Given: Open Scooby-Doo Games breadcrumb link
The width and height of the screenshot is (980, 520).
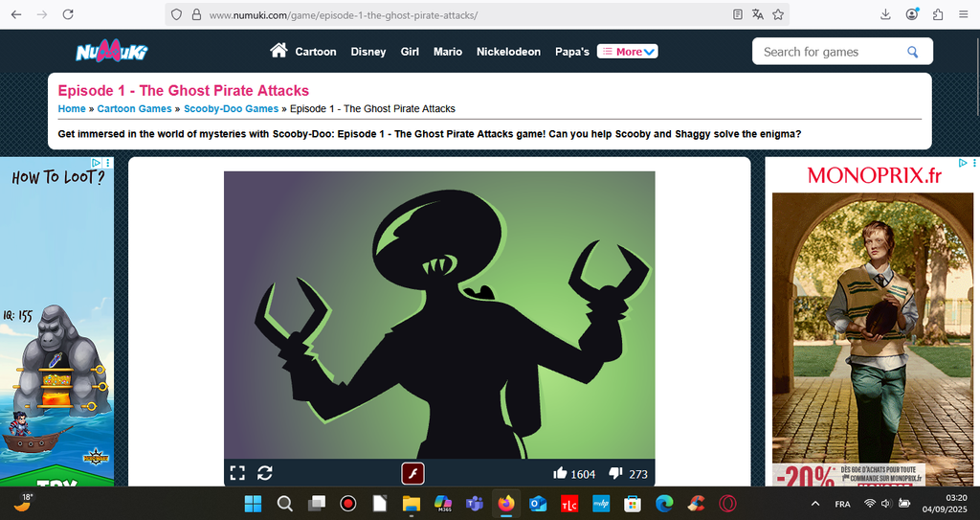Looking at the screenshot, I should 231,109.
